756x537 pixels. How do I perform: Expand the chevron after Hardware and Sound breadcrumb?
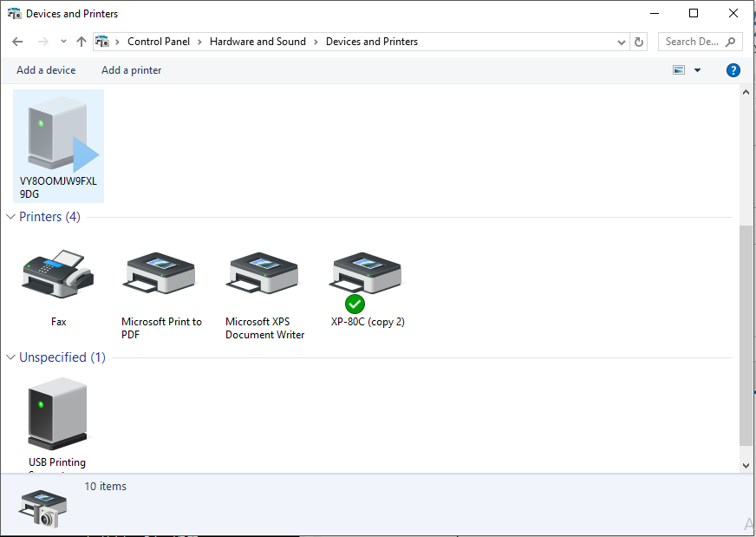click(316, 42)
